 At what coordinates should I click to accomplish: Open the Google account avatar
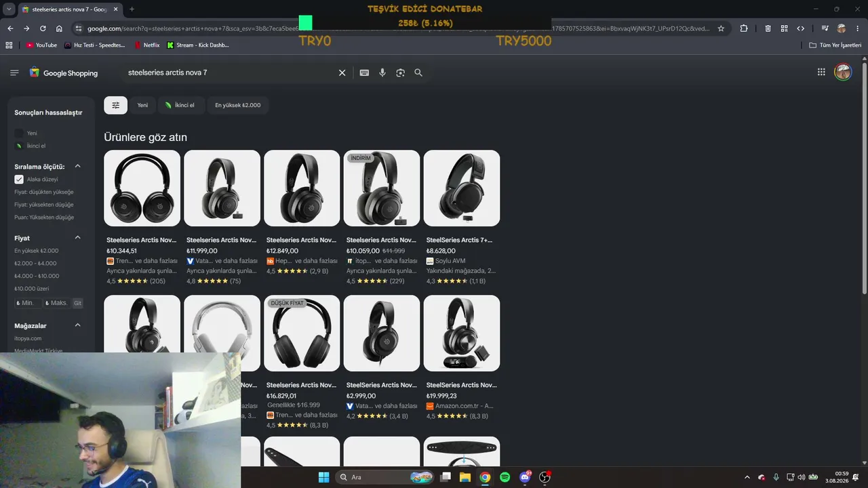coord(843,72)
